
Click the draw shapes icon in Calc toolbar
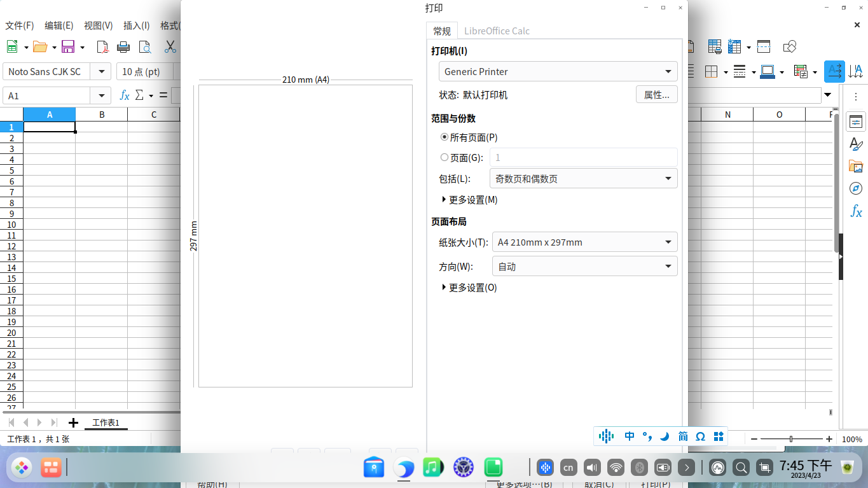(x=790, y=46)
